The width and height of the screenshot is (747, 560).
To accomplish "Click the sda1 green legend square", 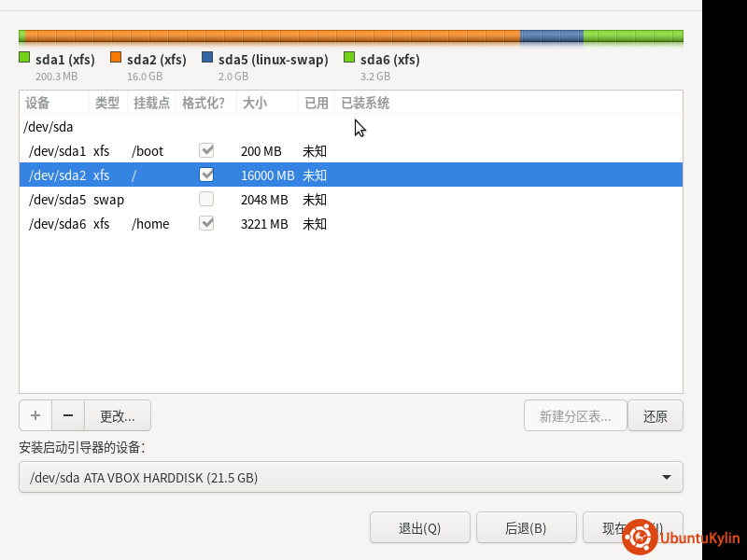I will click(24, 58).
